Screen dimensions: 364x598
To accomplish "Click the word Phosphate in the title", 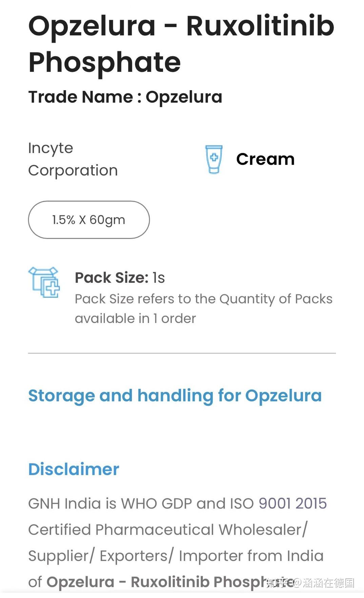I will [105, 63].
